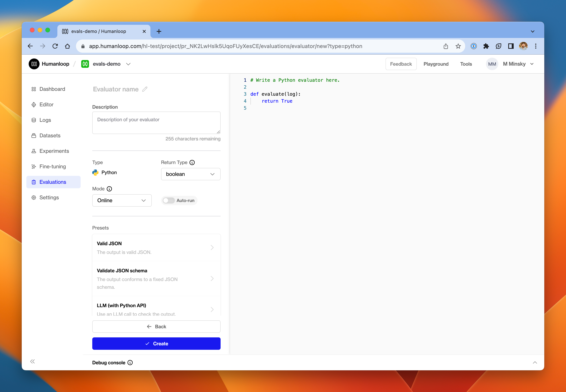
Task: Click the site lock icon in address bar
Action: 83,46
